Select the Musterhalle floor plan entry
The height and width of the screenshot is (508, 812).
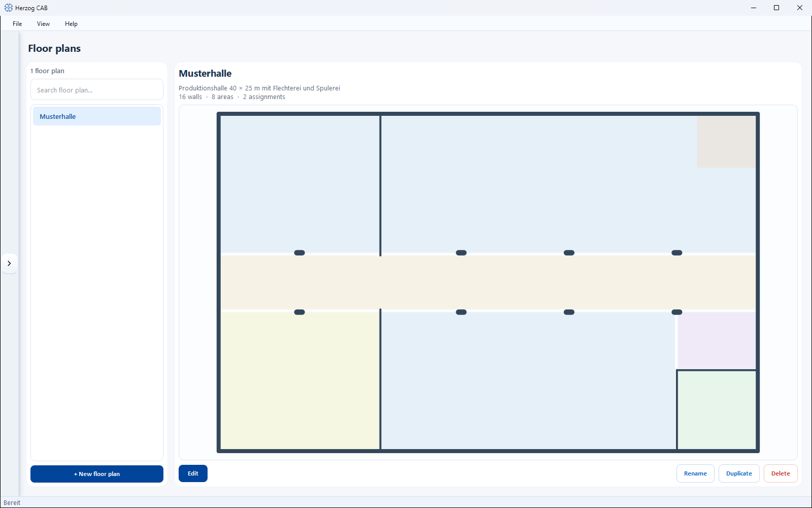[97, 116]
